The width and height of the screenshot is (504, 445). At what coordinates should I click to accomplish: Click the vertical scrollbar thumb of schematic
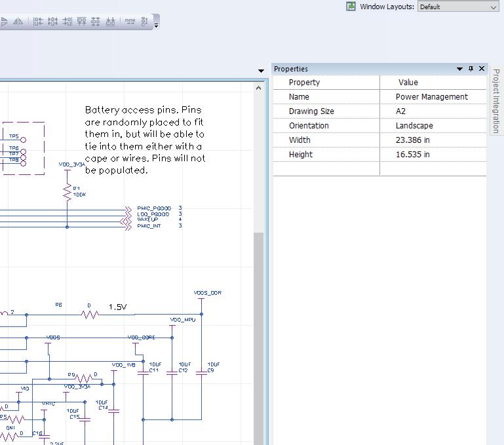tap(258, 338)
